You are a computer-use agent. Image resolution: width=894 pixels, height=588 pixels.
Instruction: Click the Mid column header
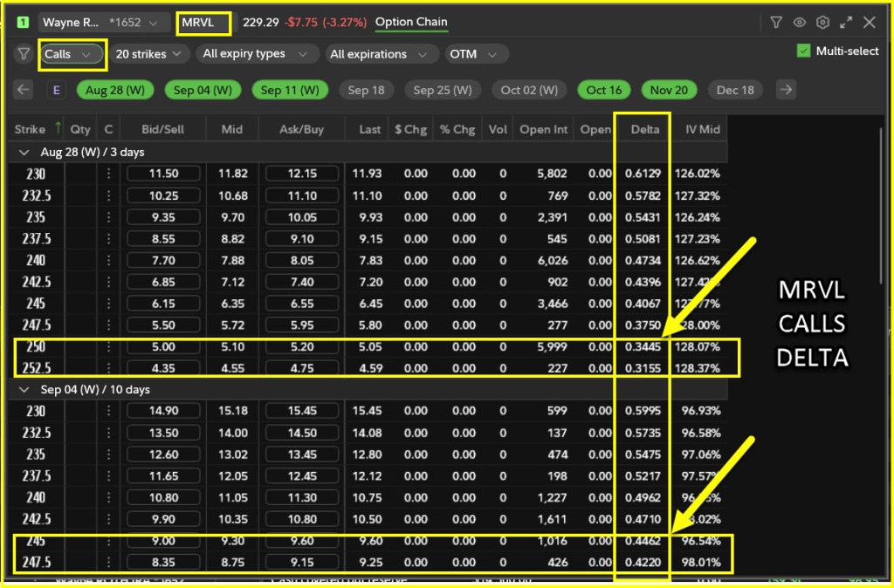[x=232, y=129]
